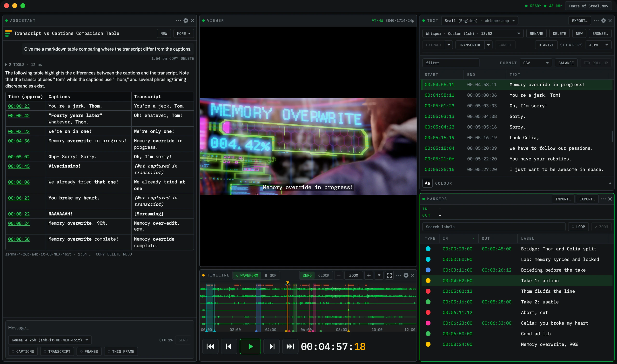Step forward one frame
Image resolution: width=617 pixels, height=364 pixels.
(x=272, y=346)
